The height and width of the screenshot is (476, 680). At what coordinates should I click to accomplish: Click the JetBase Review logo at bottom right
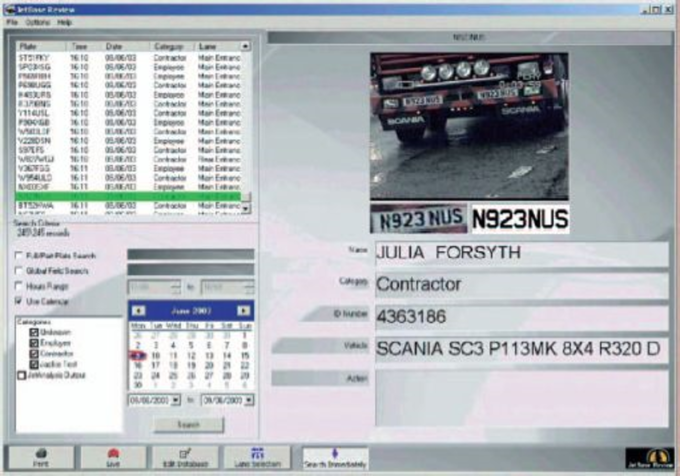649,458
